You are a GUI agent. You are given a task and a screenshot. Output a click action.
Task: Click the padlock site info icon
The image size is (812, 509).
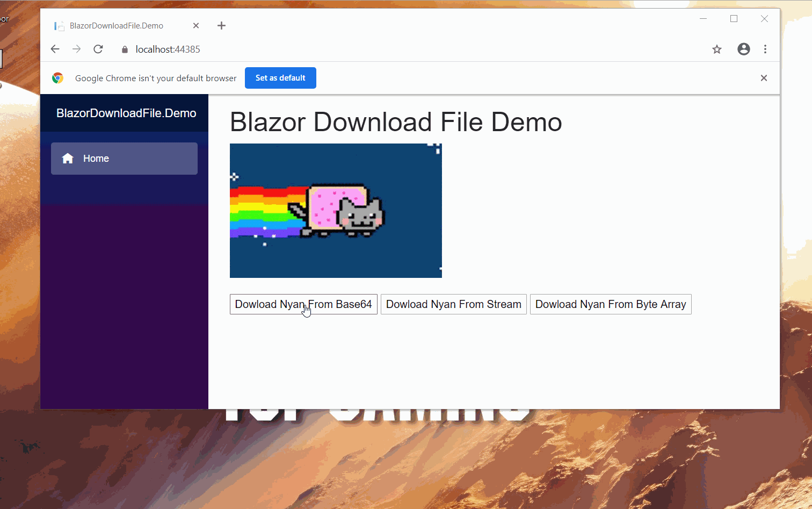[125, 49]
